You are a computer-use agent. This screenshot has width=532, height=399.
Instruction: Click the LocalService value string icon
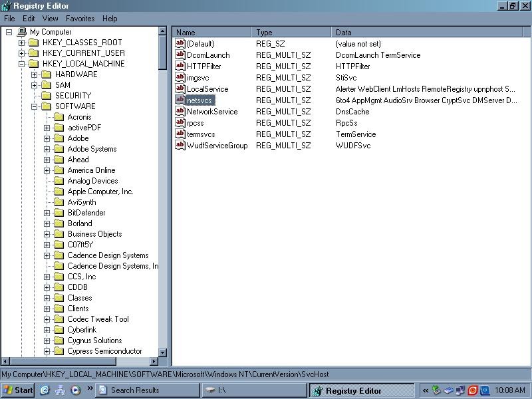click(180, 88)
